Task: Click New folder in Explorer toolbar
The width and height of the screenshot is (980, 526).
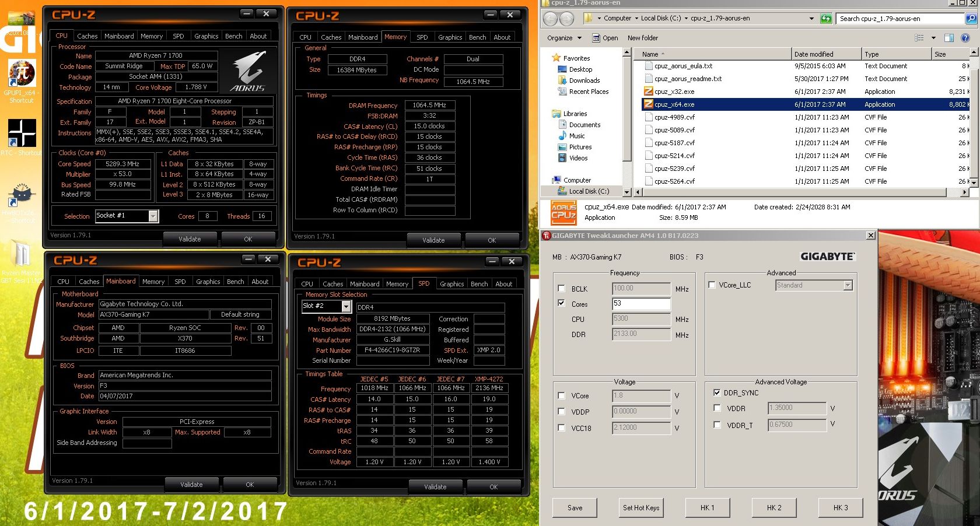Action: [643, 38]
